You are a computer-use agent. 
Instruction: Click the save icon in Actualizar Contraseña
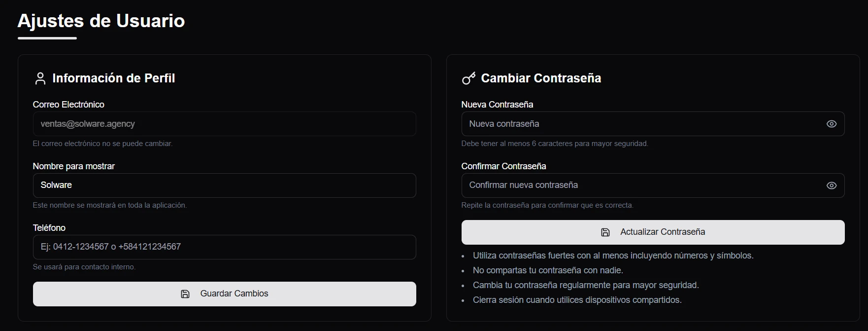[x=605, y=232]
